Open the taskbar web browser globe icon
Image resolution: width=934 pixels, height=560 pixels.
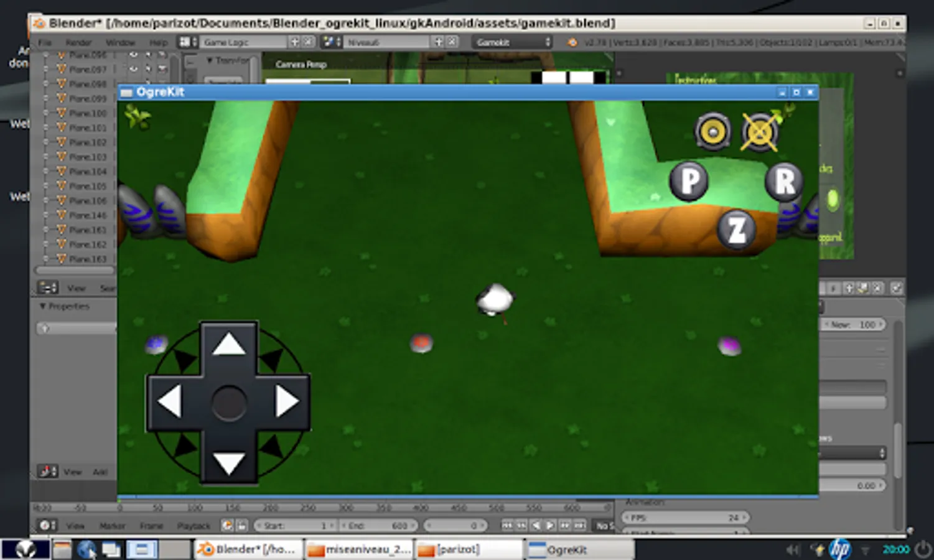(86, 549)
